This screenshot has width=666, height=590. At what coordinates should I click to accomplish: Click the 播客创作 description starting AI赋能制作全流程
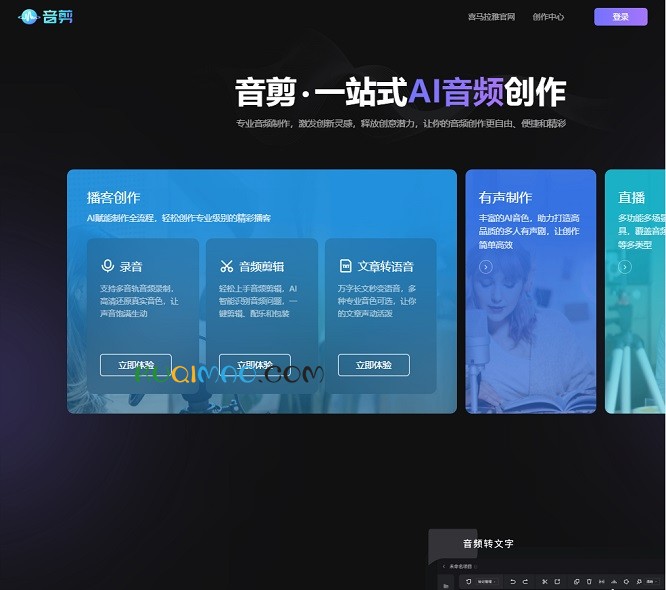click(x=179, y=218)
